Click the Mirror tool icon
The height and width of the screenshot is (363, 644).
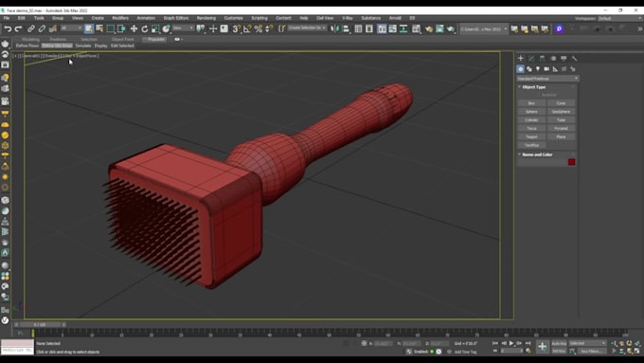click(334, 28)
